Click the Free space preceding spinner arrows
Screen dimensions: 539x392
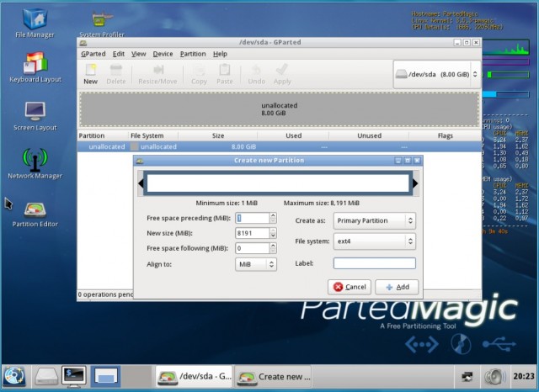click(x=273, y=218)
